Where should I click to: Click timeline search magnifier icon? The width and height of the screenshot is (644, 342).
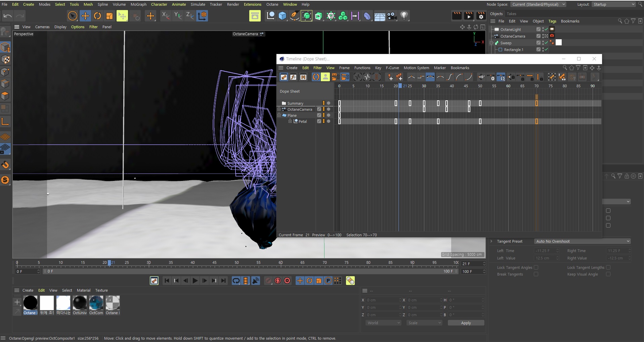[x=565, y=68]
